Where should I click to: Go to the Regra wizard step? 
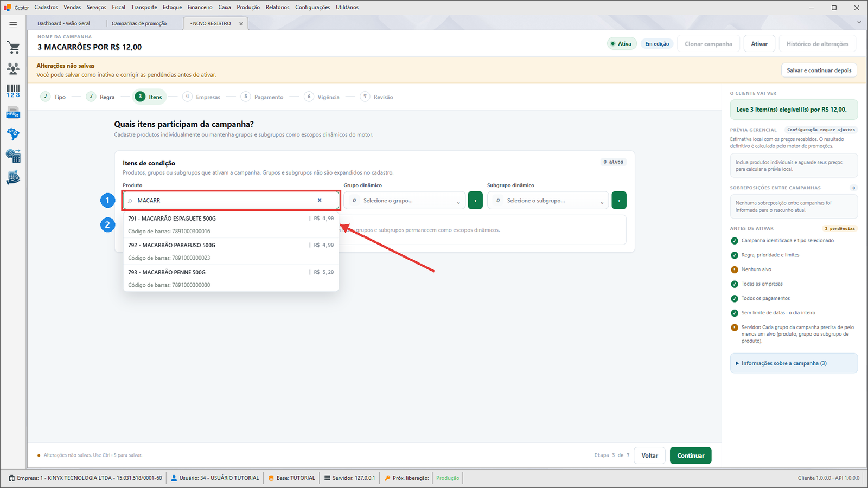101,97
